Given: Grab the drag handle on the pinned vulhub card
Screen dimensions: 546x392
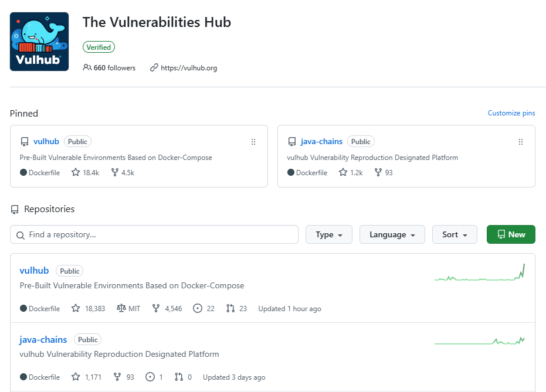Looking at the screenshot, I should coord(253,142).
